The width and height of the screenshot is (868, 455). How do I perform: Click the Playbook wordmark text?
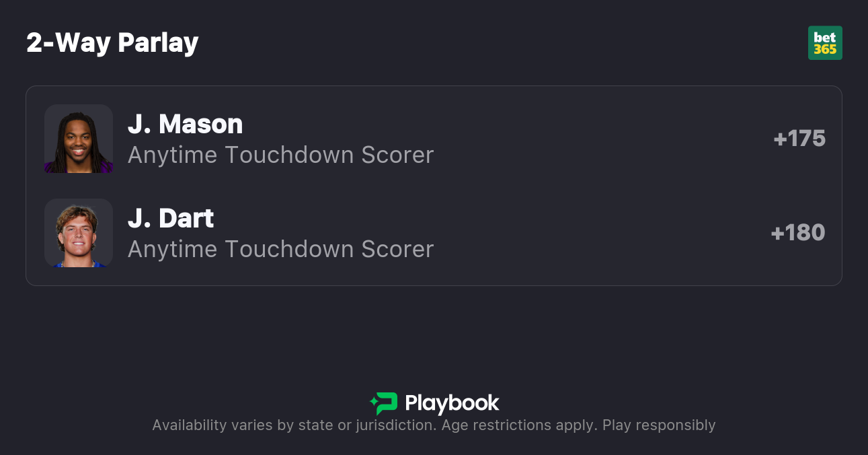pyautogui.click(x=452, y=403)
